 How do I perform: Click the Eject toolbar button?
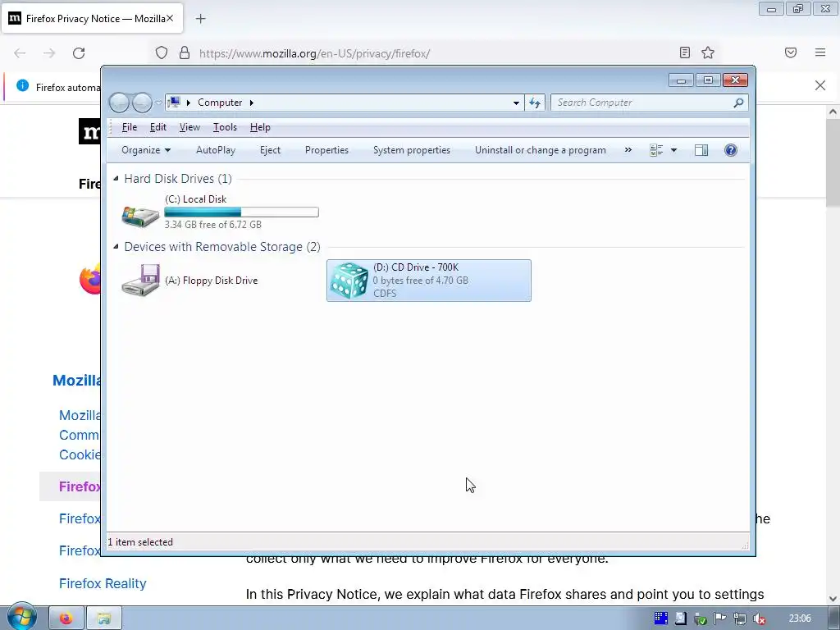click(x=270, y=150)
